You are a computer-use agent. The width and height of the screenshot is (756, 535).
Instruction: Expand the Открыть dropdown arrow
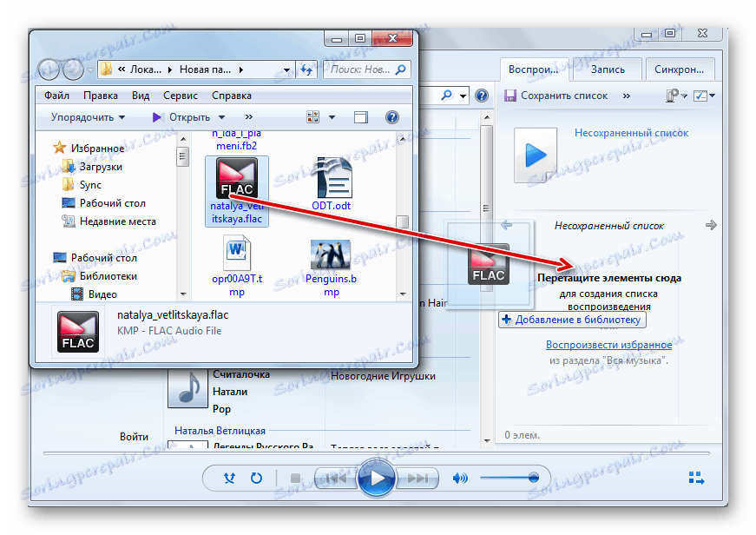pos(222,117)
